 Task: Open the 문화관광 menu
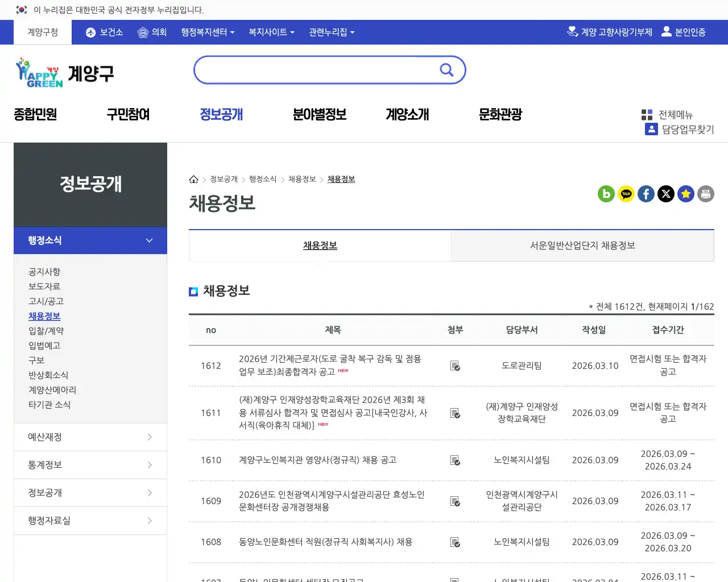[x=499, y=114]
